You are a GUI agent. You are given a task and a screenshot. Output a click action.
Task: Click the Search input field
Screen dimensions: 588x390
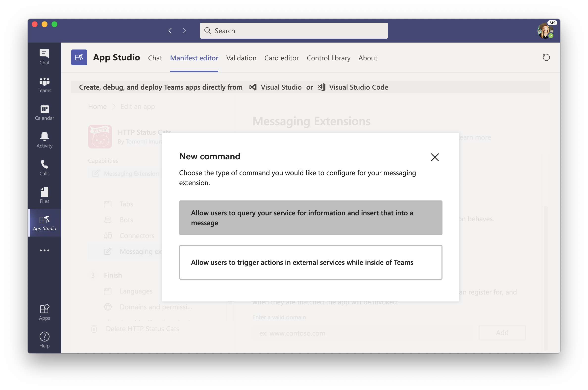point(294,31)
